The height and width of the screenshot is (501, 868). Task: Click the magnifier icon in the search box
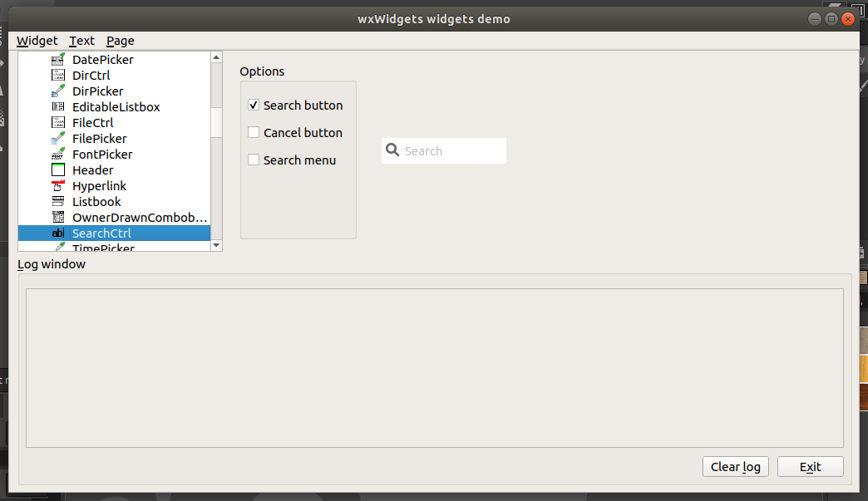(392, 150)
